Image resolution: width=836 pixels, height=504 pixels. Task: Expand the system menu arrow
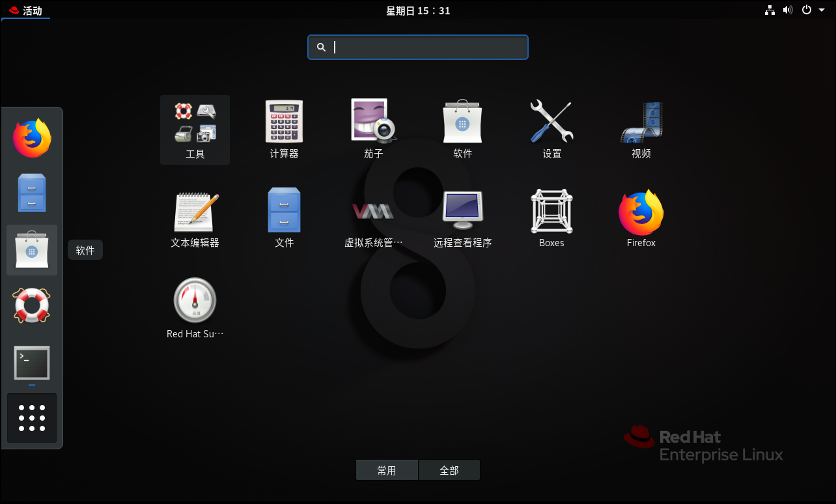coord(822,10)
